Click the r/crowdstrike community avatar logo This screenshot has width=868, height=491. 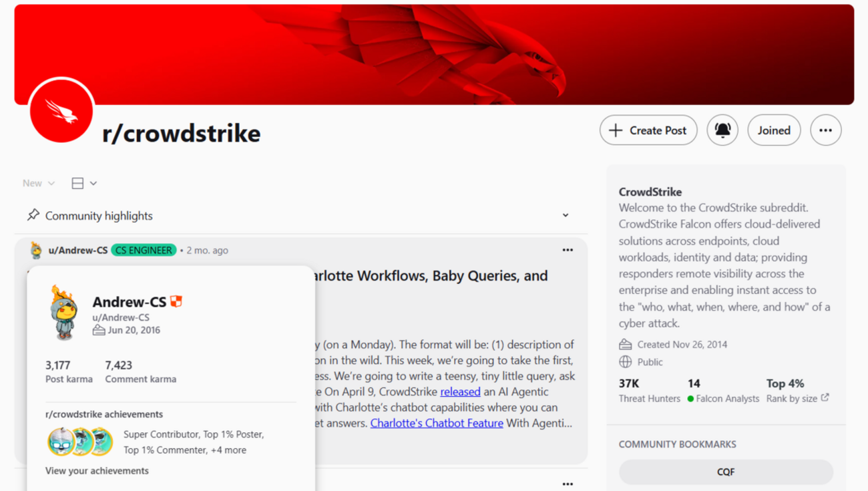(x=61, y=110)
